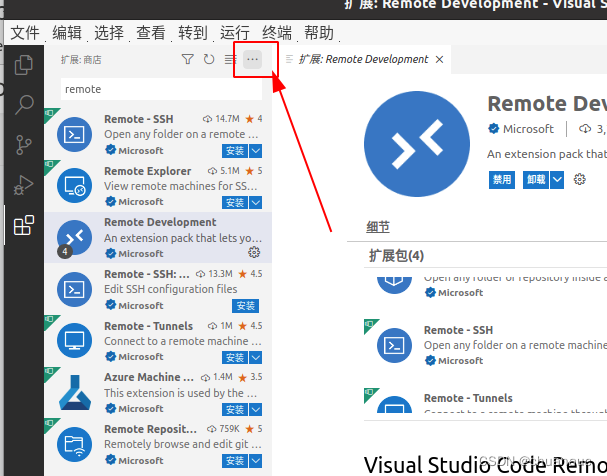Viewport: 607px width, 476px height.
Task: Install the Remote - SSH extension
Action: point(235,151)
